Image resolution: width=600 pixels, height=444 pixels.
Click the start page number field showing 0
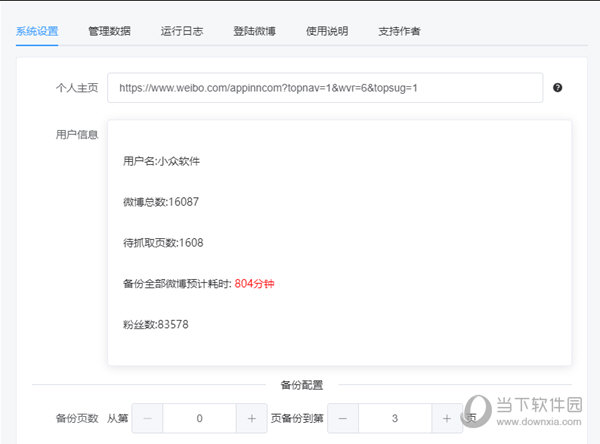[199, 418]
